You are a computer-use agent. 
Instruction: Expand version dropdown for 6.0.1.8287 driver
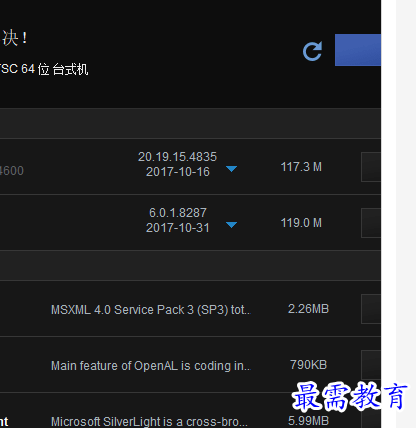pyautogui.click(x=231, y=225)
